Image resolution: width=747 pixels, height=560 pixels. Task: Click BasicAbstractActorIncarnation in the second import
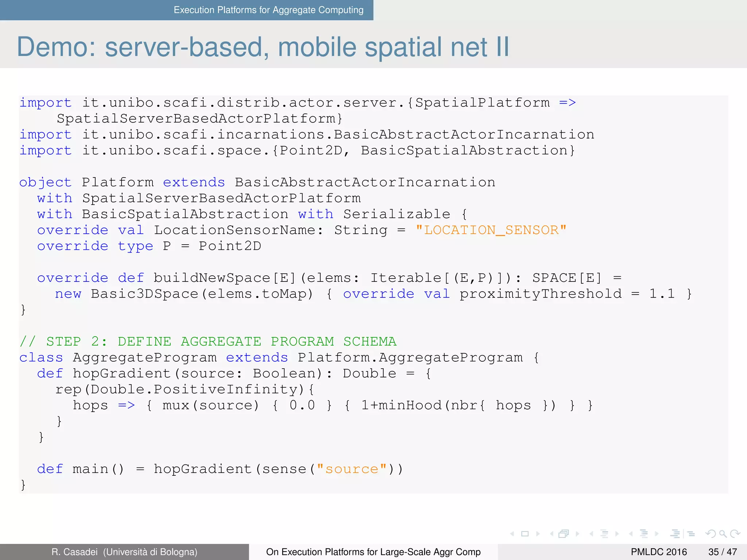coord(464,135)
